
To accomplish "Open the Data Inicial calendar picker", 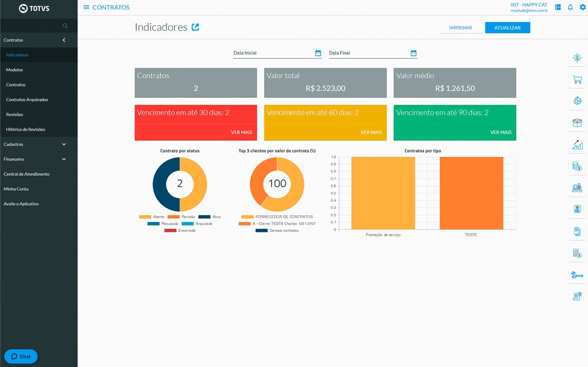I will click(318, 53).
